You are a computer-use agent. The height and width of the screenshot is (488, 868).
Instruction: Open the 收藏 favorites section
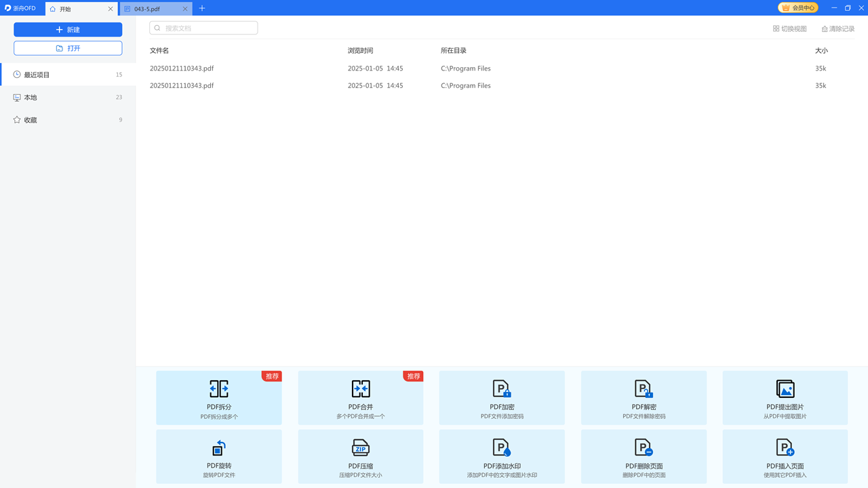pos(31,120)
